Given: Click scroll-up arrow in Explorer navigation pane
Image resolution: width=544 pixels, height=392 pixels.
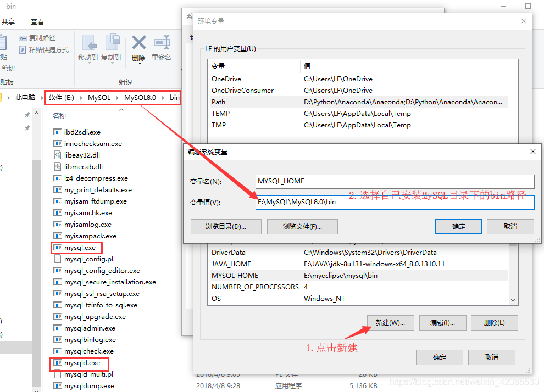Looking at the screenshot, I should [x=36, y=113].
